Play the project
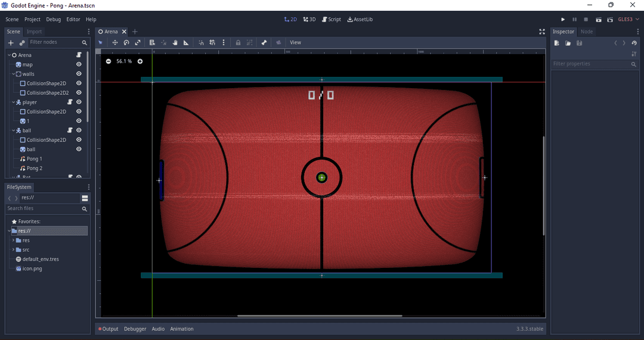Viewport: 644px width, 340px height. tap(563, 20)
